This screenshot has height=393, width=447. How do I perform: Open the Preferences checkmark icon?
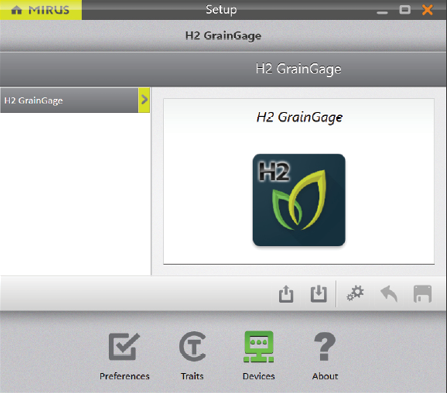click(x=124, y=346)
